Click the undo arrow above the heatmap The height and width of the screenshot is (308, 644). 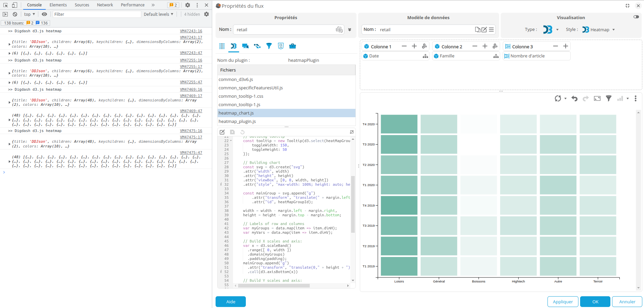click(x=574, y=98)
